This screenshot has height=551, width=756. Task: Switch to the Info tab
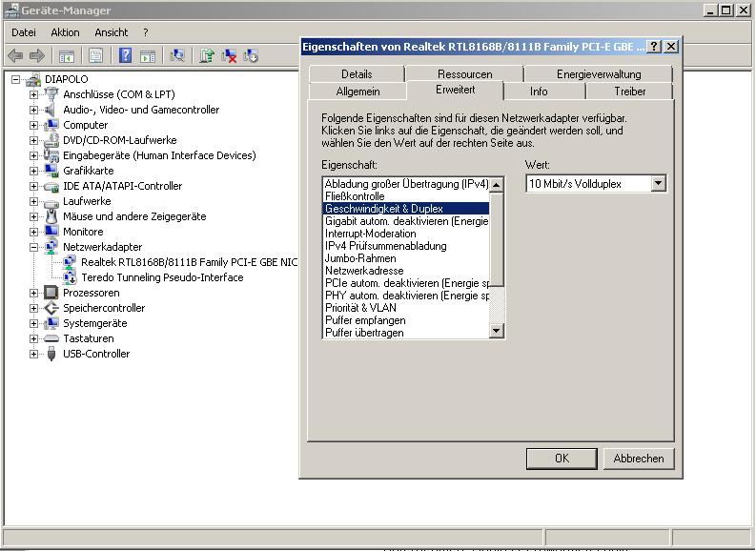point(539,92)
